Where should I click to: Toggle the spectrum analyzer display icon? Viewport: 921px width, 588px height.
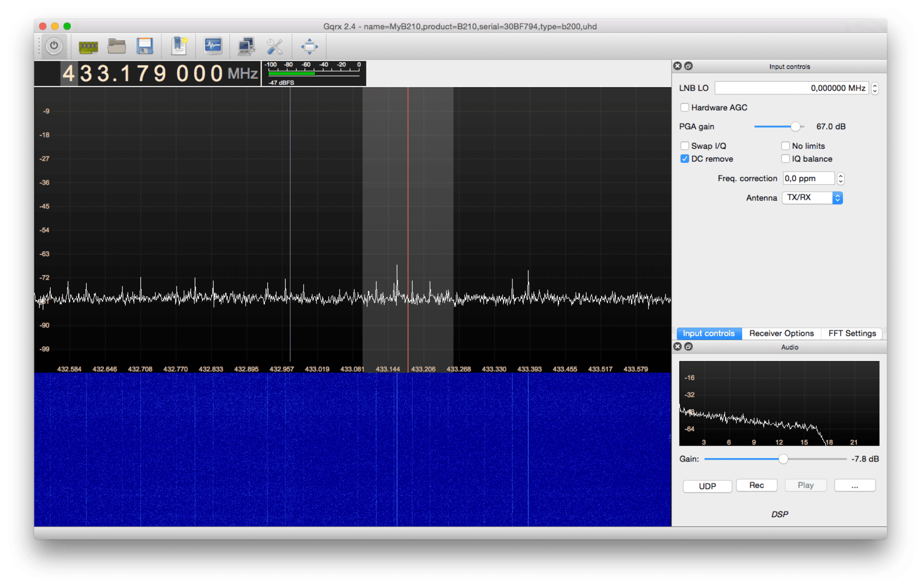tap(212, 46)
